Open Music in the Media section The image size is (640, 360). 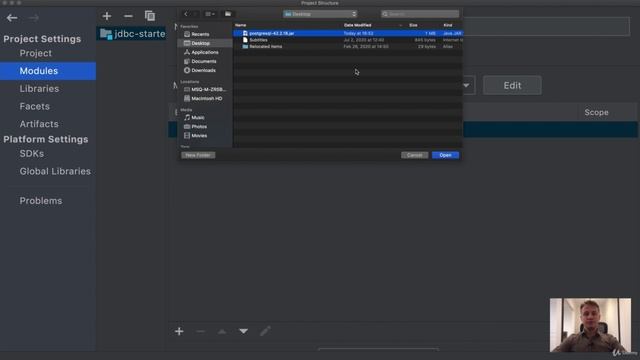pyautogui.click(x=198, y=118)
